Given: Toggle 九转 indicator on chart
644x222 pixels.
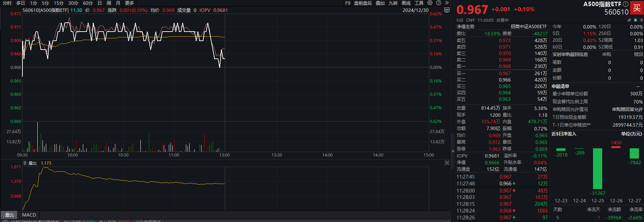Looking at the screenshot, I should 393,3.
